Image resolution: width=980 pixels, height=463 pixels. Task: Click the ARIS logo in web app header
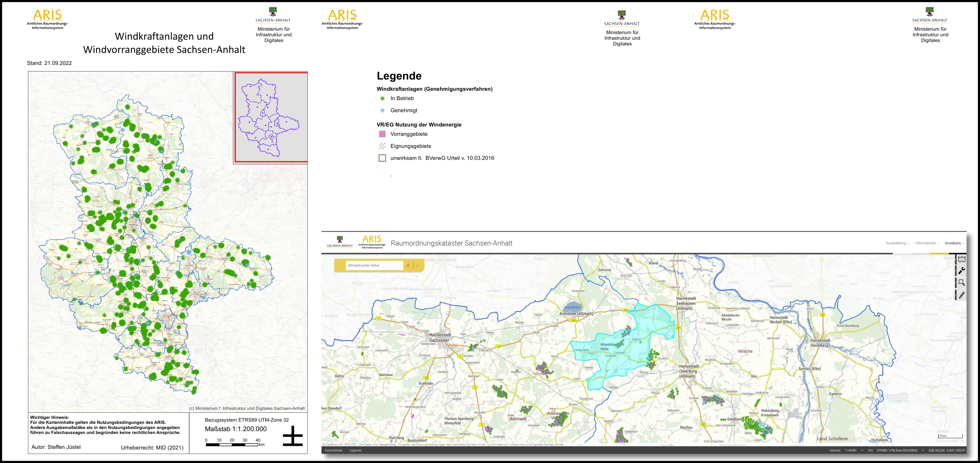372,242
